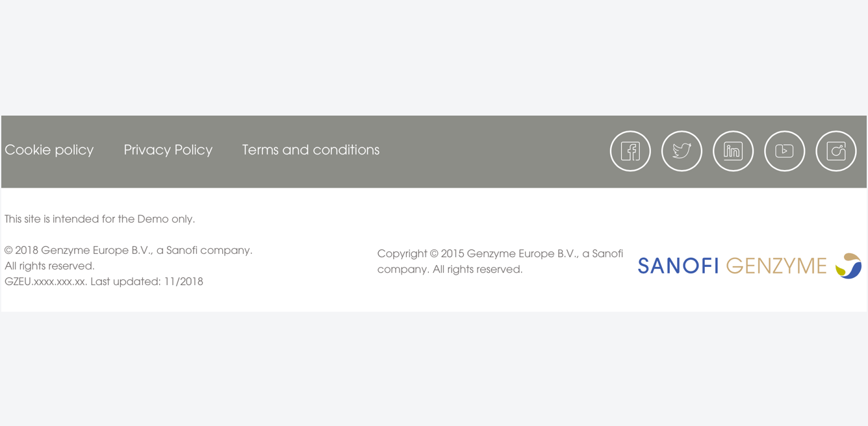Click the 'Last updated: 11/2018' text
This screenshot has width=868, height=426.
(x=147, y=281)
